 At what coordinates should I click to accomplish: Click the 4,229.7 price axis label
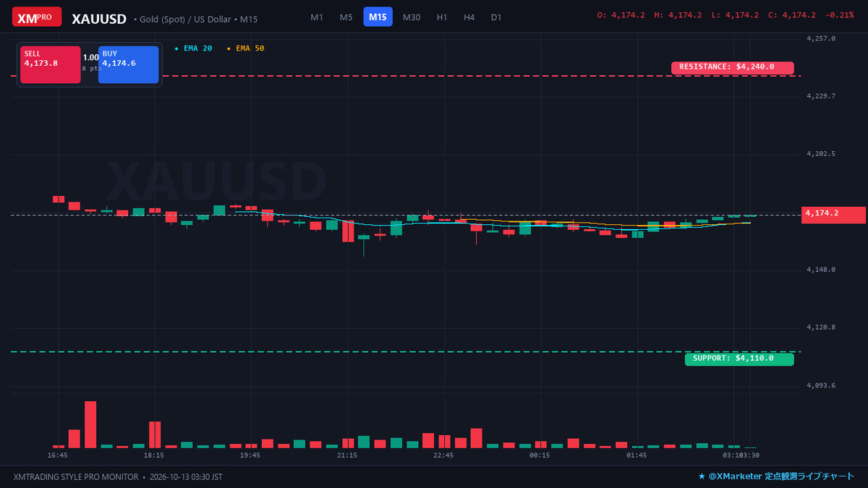821,96
